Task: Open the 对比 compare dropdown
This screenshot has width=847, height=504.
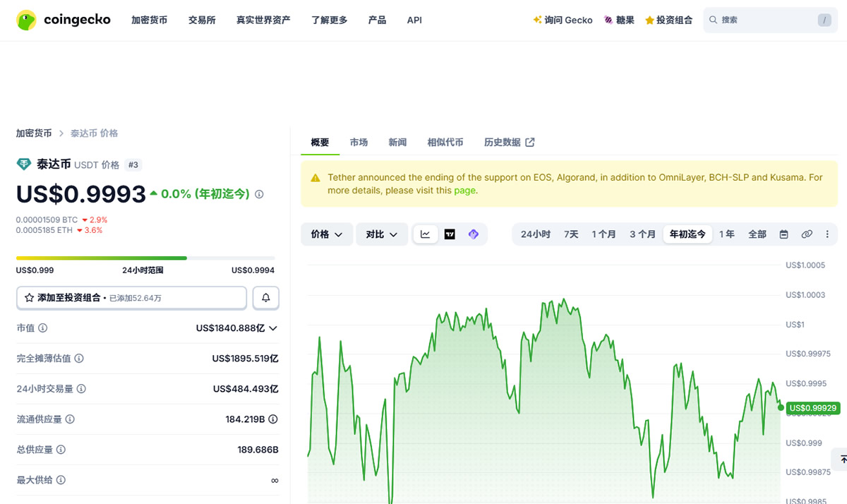Action: (x=382, y=234)
